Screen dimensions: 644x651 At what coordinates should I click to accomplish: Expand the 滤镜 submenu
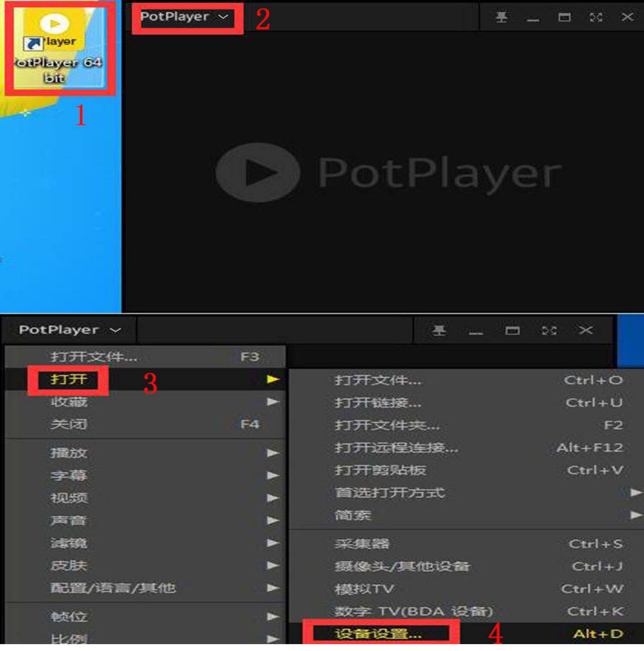tap(145, 543)
